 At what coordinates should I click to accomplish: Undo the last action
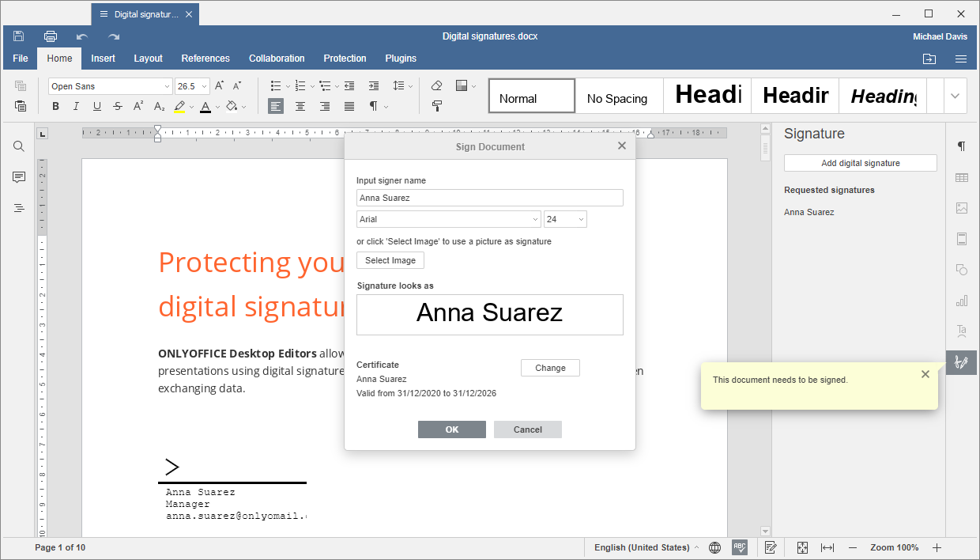tap(82, 36)
